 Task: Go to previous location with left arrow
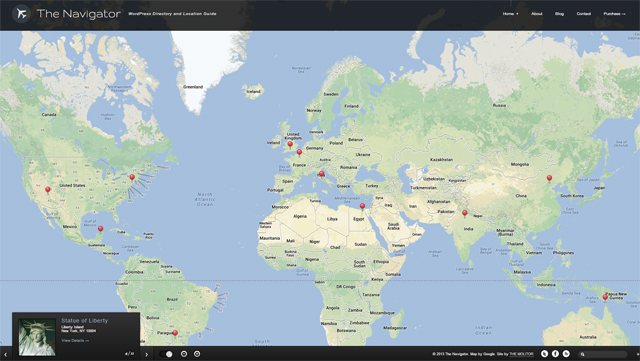6,354
